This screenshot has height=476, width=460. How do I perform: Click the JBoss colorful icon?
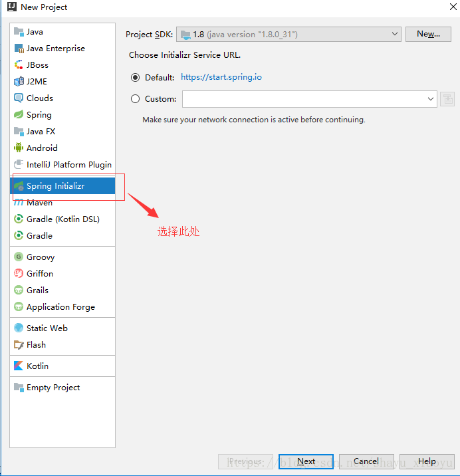(x=19, y=64)
